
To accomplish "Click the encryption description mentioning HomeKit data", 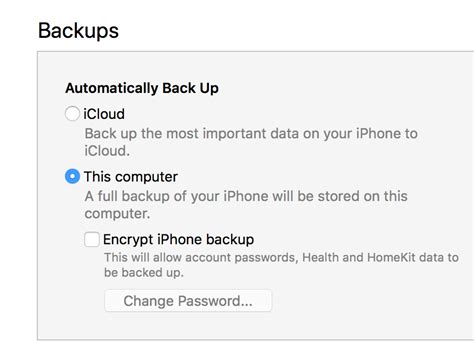I will pos(281,265).
